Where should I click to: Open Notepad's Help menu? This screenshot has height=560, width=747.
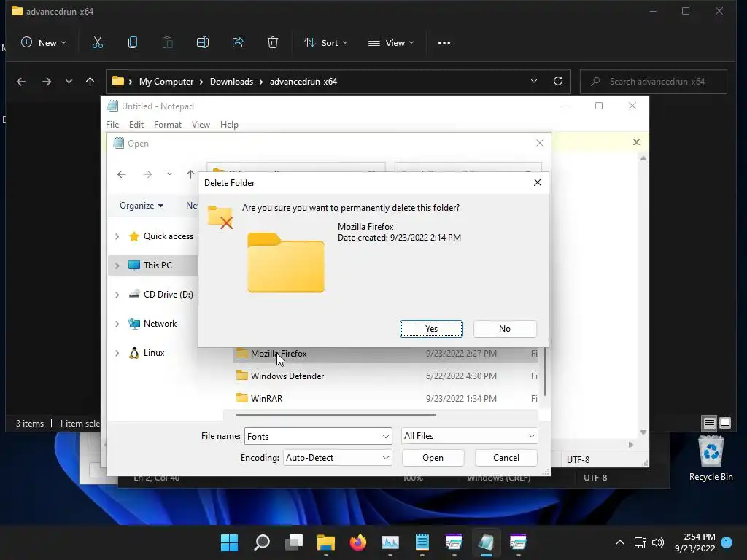[x=229, y=125]
